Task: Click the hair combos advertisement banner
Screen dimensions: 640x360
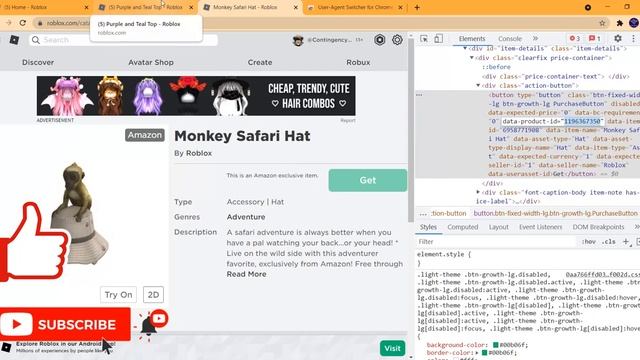Action: click(196, 96)
